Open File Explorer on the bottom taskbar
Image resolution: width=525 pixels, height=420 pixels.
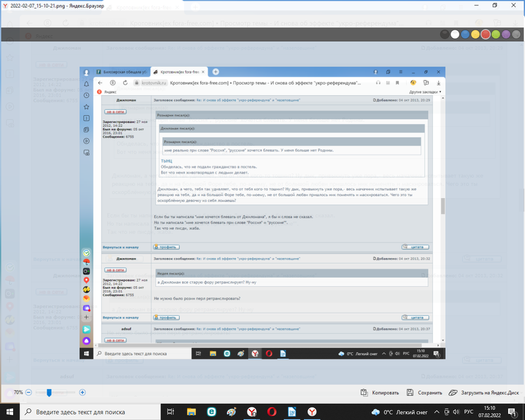[x=191, y=412]
